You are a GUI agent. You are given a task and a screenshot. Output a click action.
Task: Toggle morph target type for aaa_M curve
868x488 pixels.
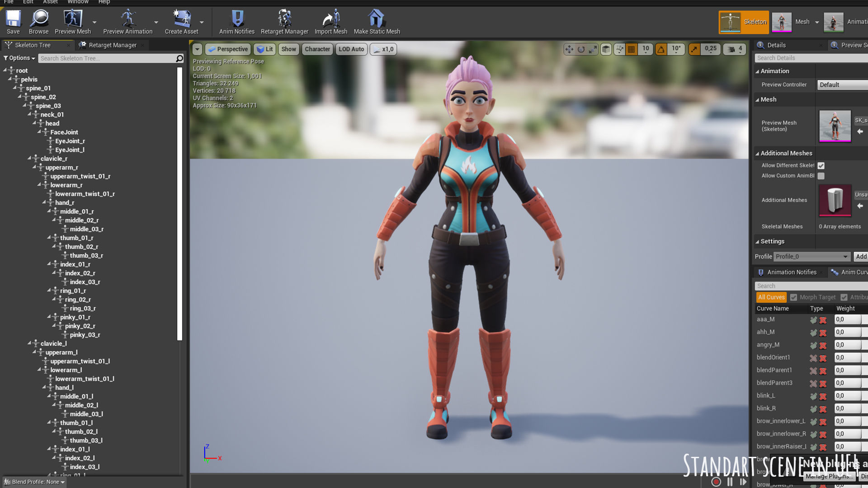(813, 320)
